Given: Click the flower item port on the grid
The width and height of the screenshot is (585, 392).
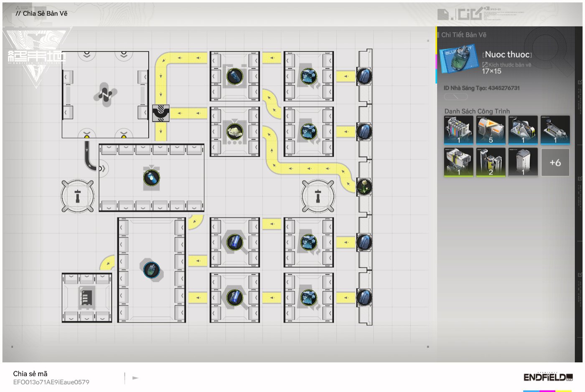Looking at the screenshot, I should [364, 187].
